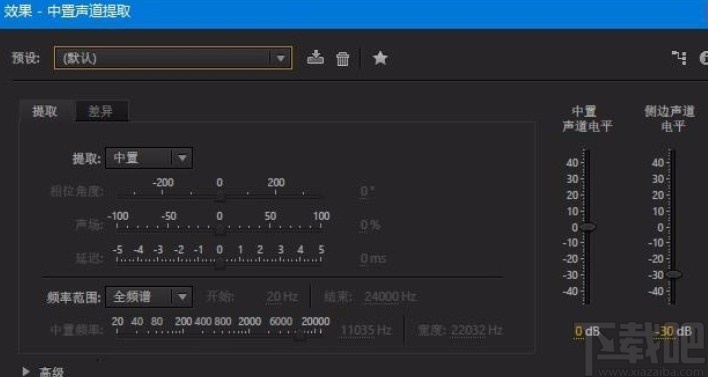The image size is (708, 377).
Task: Click the 中置声道电平 slider handle
Action: click(588, 227)
